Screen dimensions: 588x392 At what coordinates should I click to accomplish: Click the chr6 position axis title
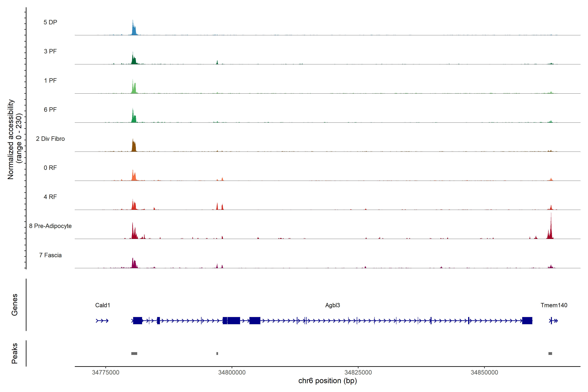[327, 381]
